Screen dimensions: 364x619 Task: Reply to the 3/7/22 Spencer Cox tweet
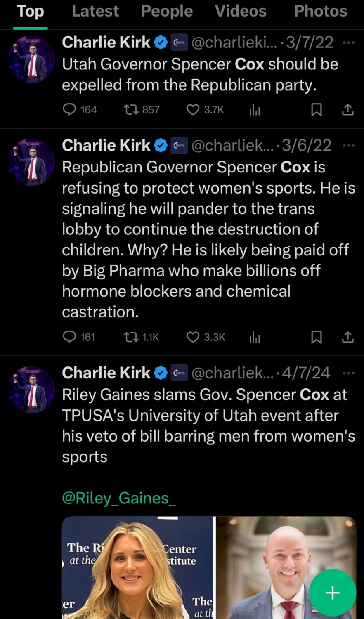pos(69,109)
